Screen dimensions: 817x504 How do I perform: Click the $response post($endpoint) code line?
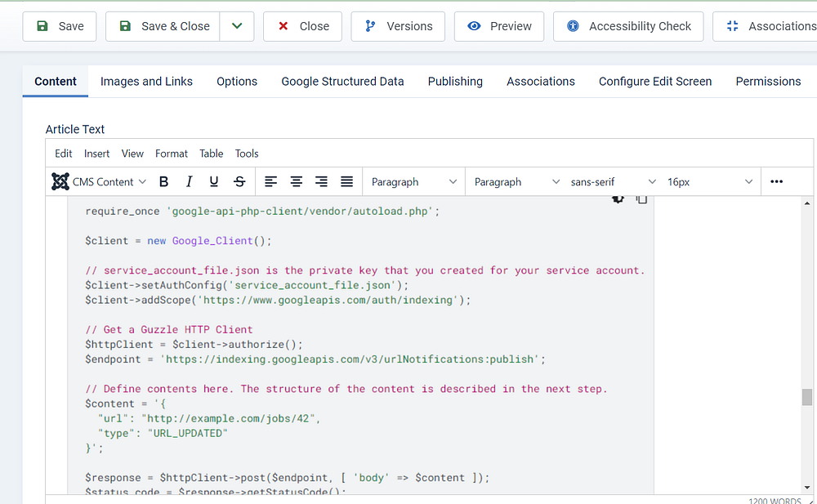click(x=287, y=477)
